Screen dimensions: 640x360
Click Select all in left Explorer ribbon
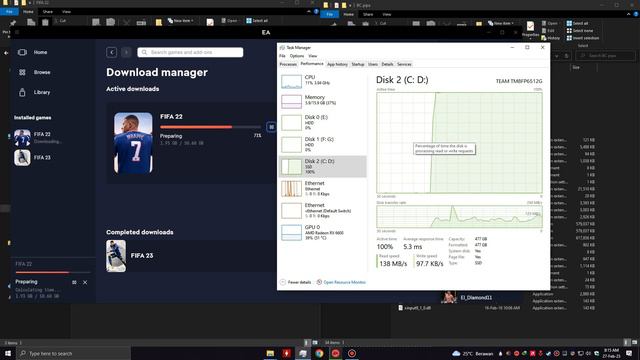[257, 20]
